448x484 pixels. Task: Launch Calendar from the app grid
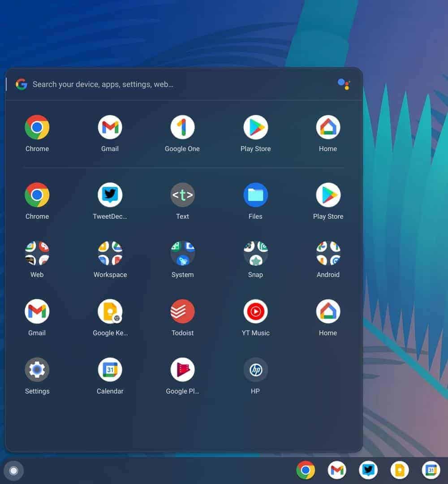click(x=110, y=369)
